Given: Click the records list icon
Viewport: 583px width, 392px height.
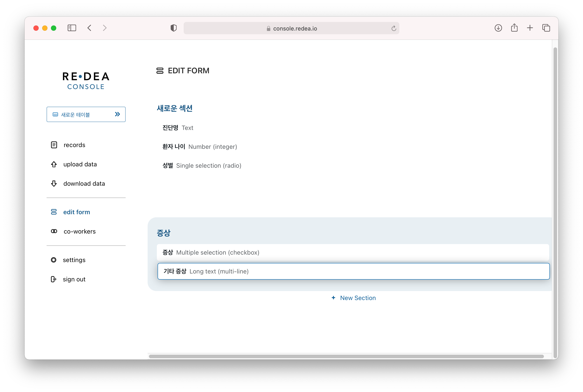Looking at the screenshot, I should coord(54,145).
